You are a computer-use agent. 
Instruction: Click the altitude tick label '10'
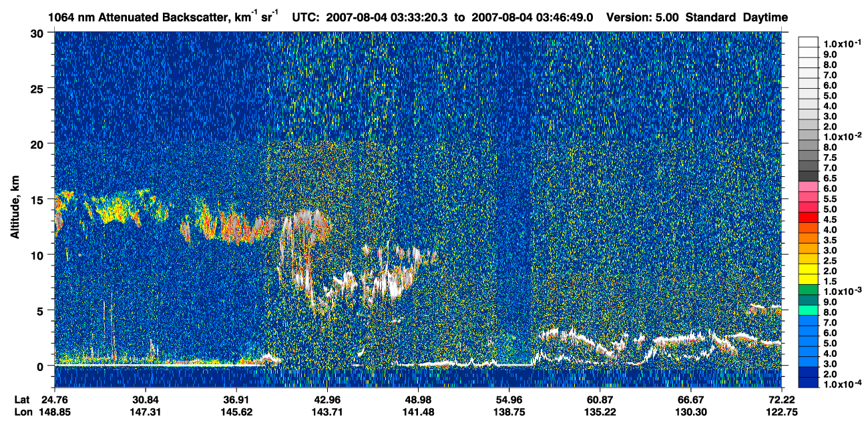39,255
